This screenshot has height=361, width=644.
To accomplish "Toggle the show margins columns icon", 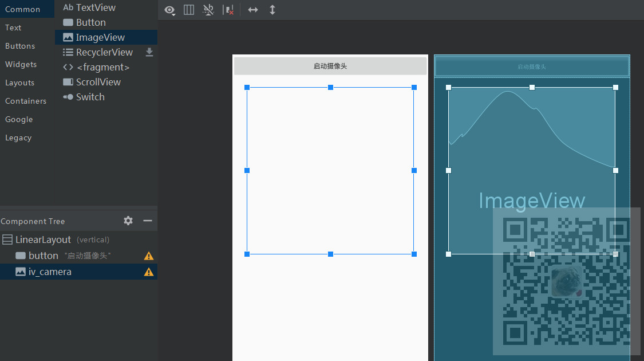I will (x=189, y=10).
